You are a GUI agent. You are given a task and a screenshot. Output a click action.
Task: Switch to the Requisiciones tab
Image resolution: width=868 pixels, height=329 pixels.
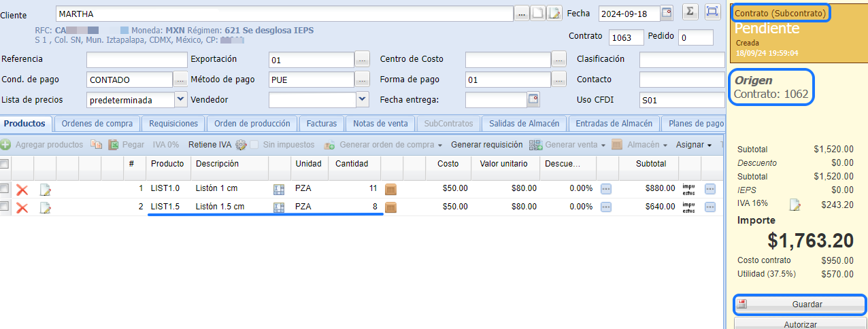coord(173,124)
